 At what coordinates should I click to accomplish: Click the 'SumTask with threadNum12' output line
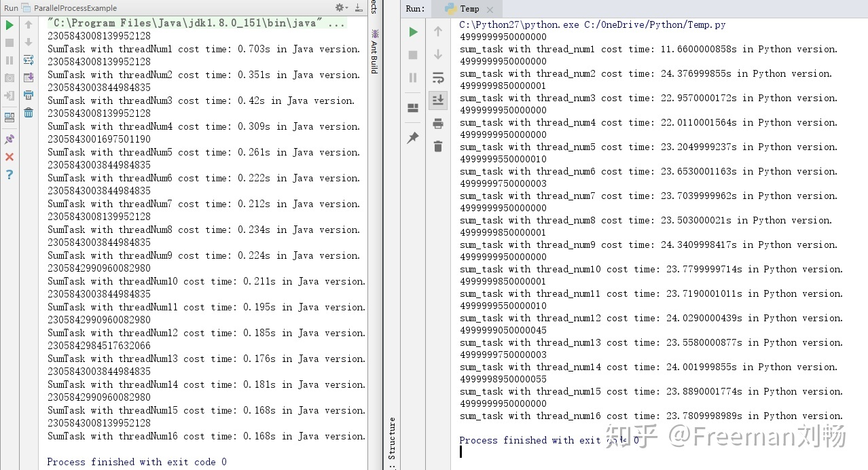click(x=206, y=333)
